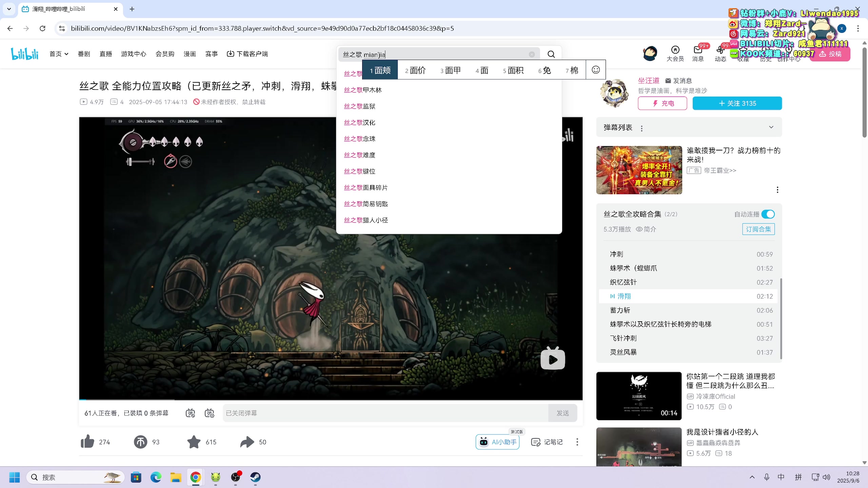This screenshot has width=868, height=488.
Task: Click 订阅合集 subscribe button
Action: [x=758, y=229]
